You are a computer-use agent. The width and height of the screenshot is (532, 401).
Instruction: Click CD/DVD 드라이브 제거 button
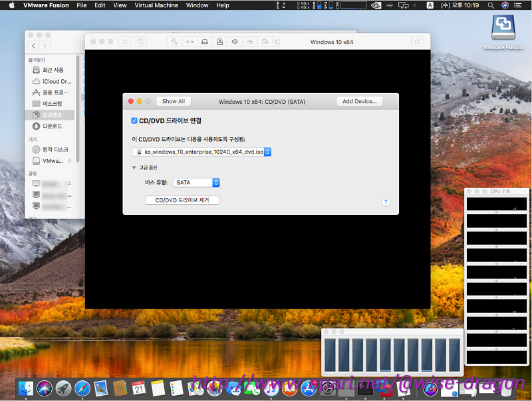tap(182, 200)
